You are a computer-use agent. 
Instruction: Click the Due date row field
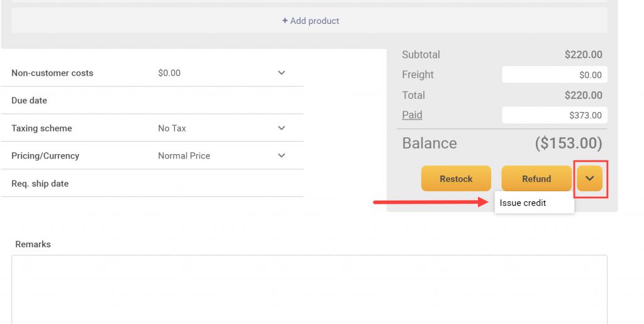[152, 100]
